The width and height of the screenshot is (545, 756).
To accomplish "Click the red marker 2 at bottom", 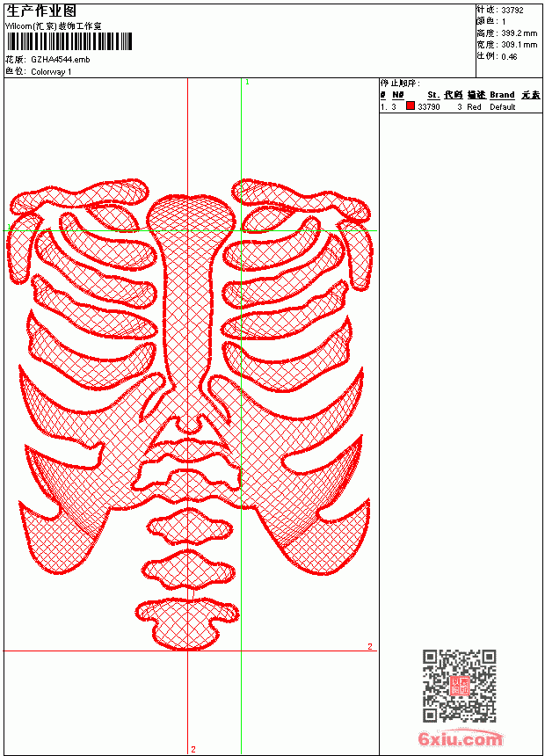I will coord(193,749).
